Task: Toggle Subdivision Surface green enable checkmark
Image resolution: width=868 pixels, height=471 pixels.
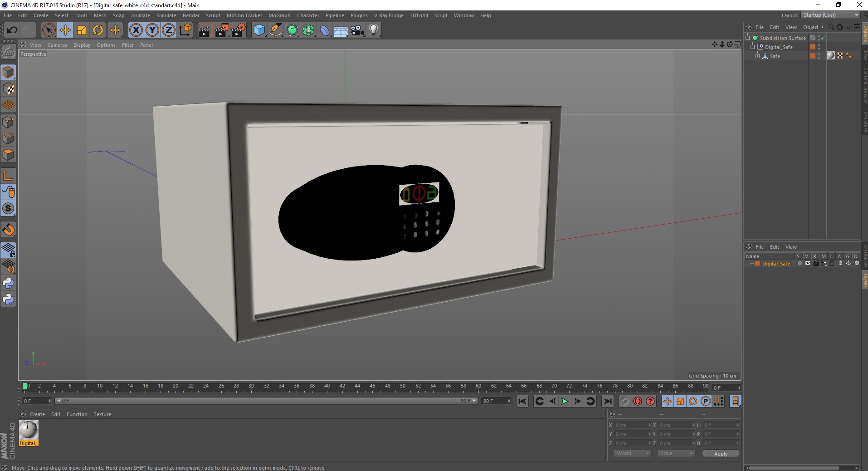Action: tap(823, 38)
